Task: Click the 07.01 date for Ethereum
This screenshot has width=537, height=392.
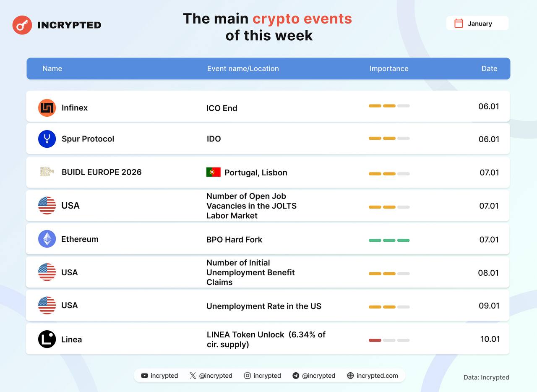Action: point(489,240)
